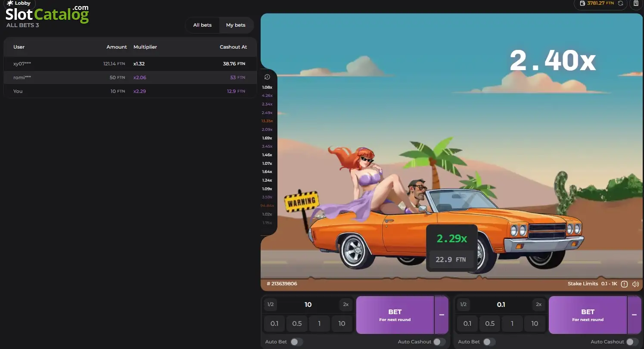Open the round history clock icon
This screenshot has height=349, width=644.
click(267, 77)
